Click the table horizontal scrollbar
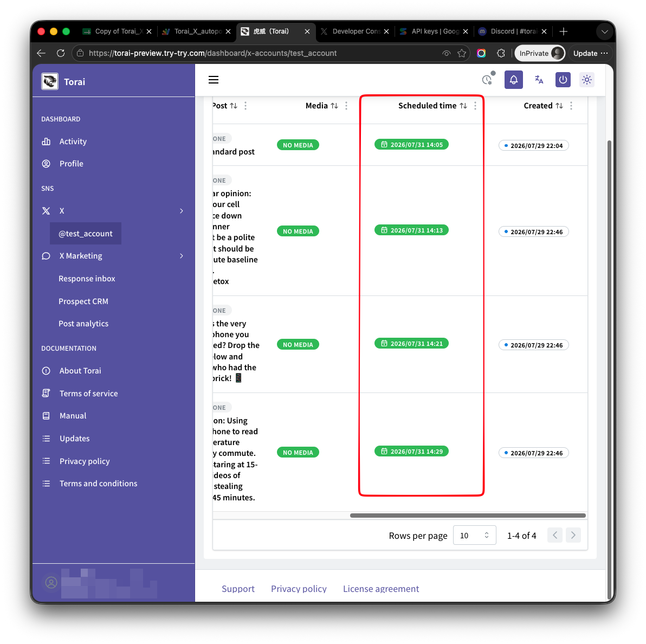The image size is (646, 644). [468, 516]
